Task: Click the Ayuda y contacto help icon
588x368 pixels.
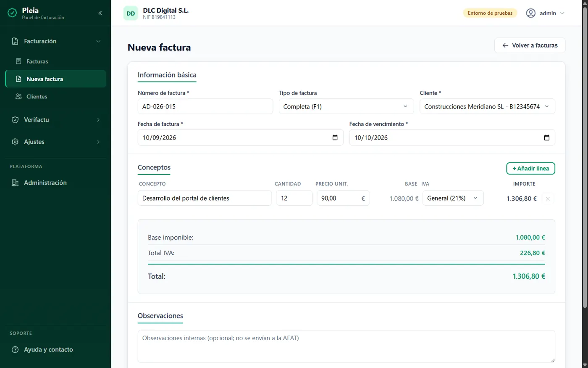Action: (15, 349)
